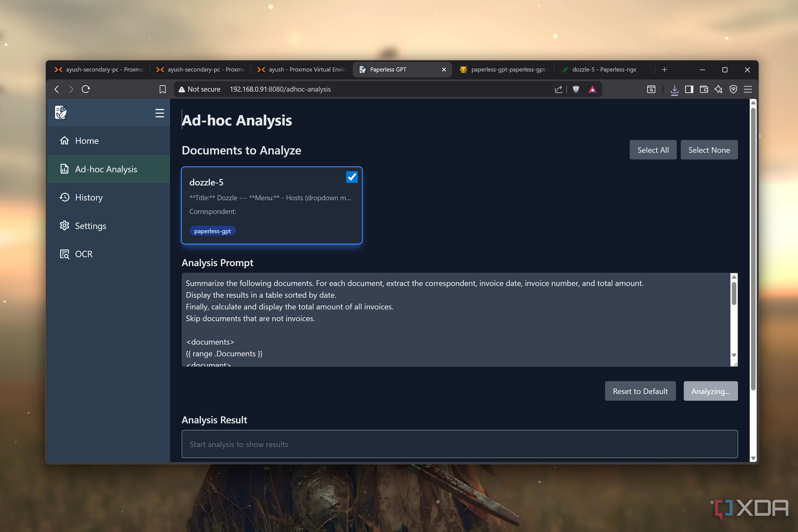Click the share icon in the address bar
The height and width of the screenshot is (532, 798).
(558, 89)
